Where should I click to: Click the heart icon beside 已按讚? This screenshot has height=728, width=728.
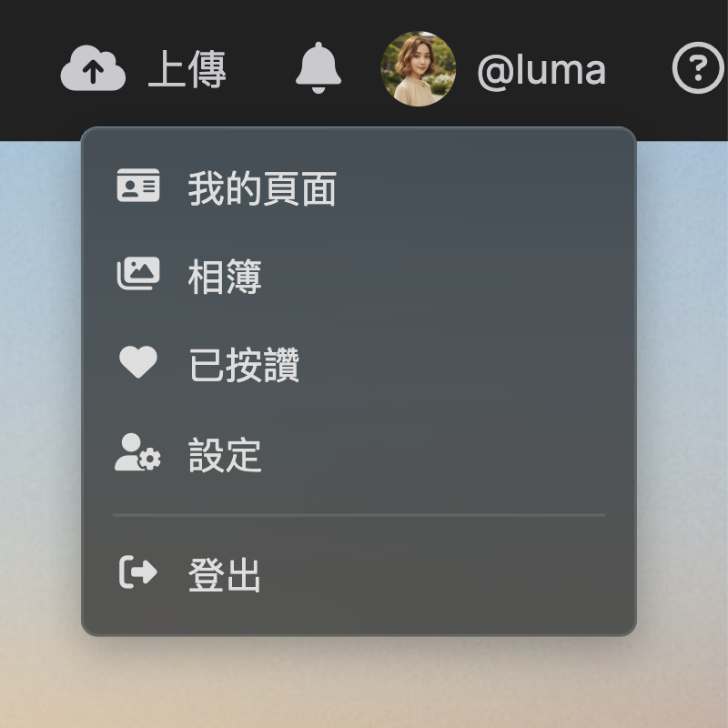tap(138, 361)
